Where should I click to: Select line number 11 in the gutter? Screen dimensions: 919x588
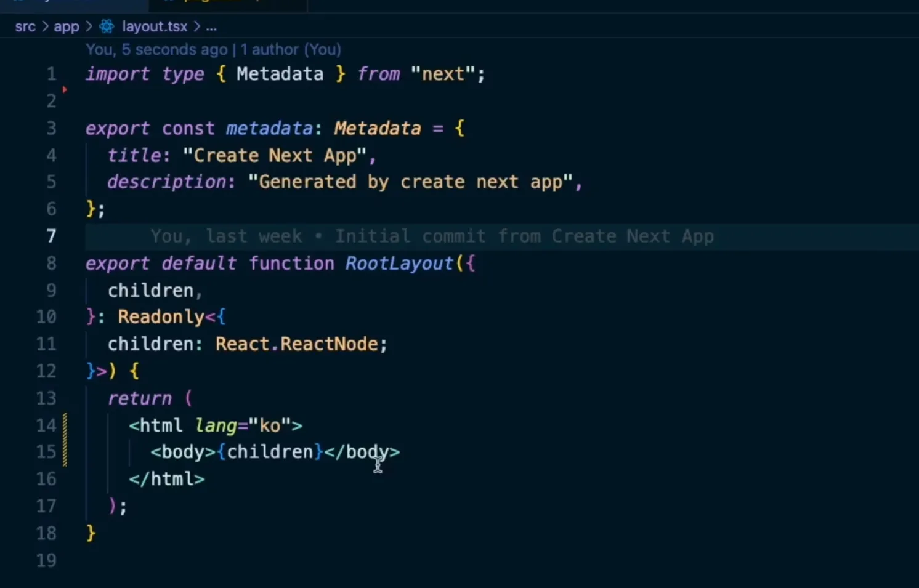pyautogui.click(x=46, y=344)
